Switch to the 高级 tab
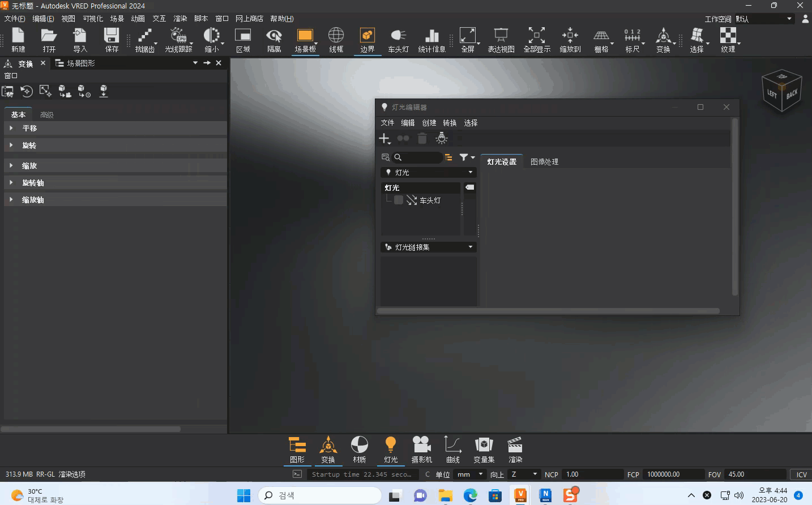 47,115
